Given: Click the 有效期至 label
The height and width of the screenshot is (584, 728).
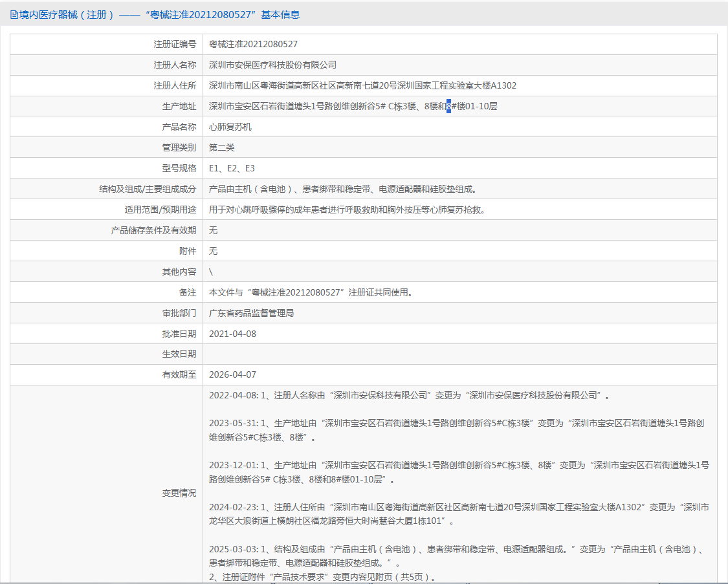Looking at the screenshot, I should click(x=179, y=375).
